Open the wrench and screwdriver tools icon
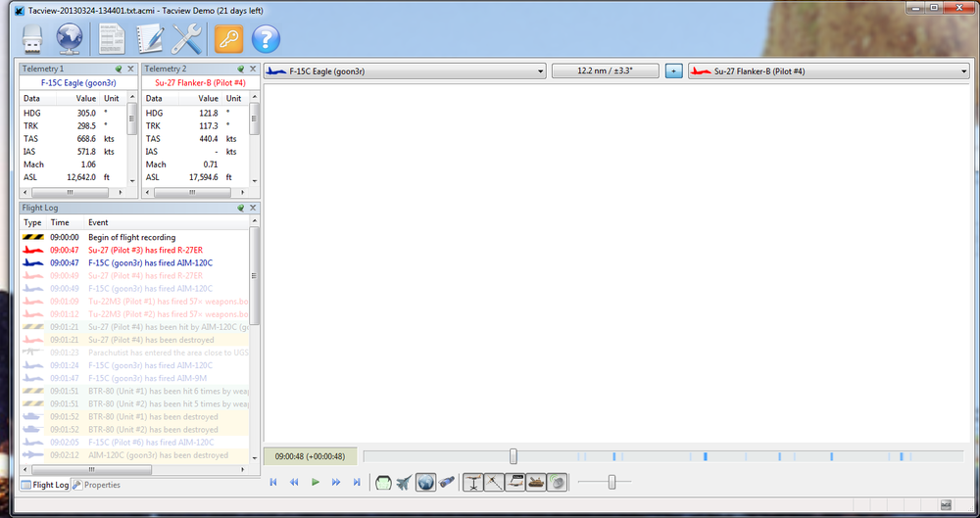Screen dimensions: 980x518 [186, 39]
